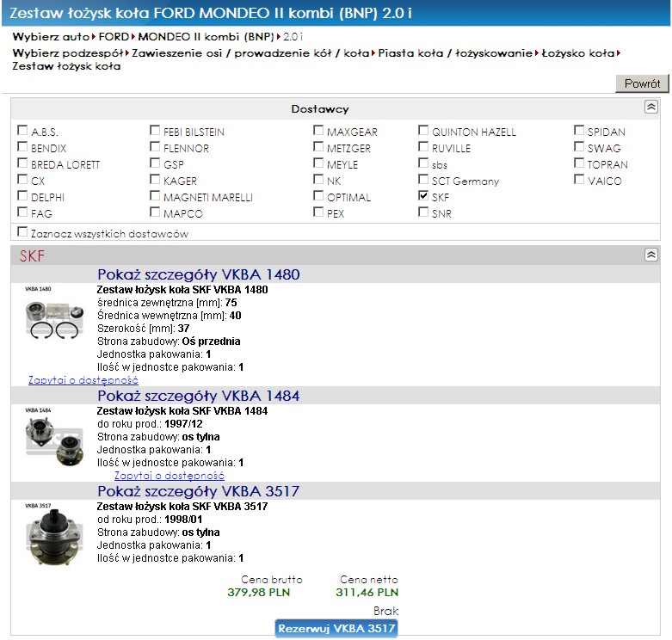Screen dimensions: 672x640
Task: Check the A.B.S. supplier checkbox
Action: point(22,130)
